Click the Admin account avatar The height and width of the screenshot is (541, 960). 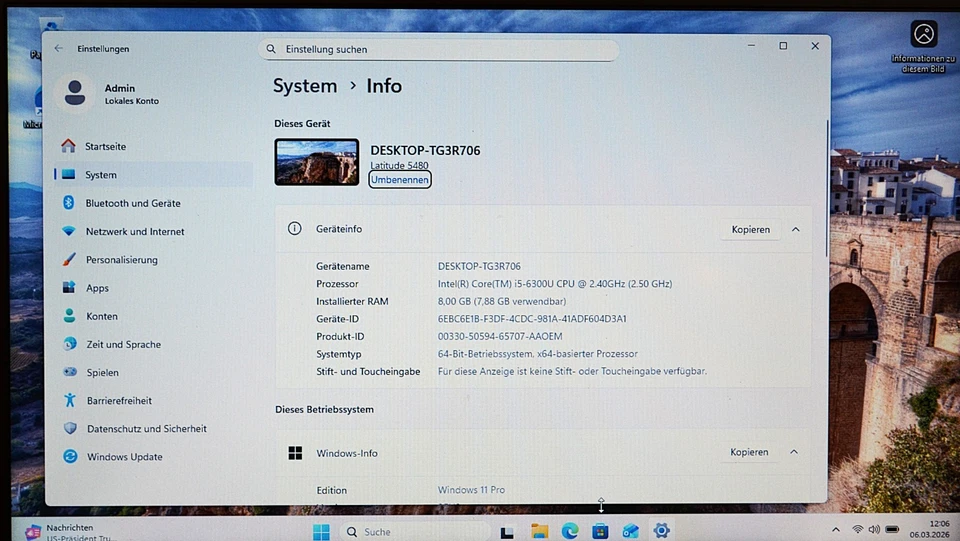tap(75, 93)
